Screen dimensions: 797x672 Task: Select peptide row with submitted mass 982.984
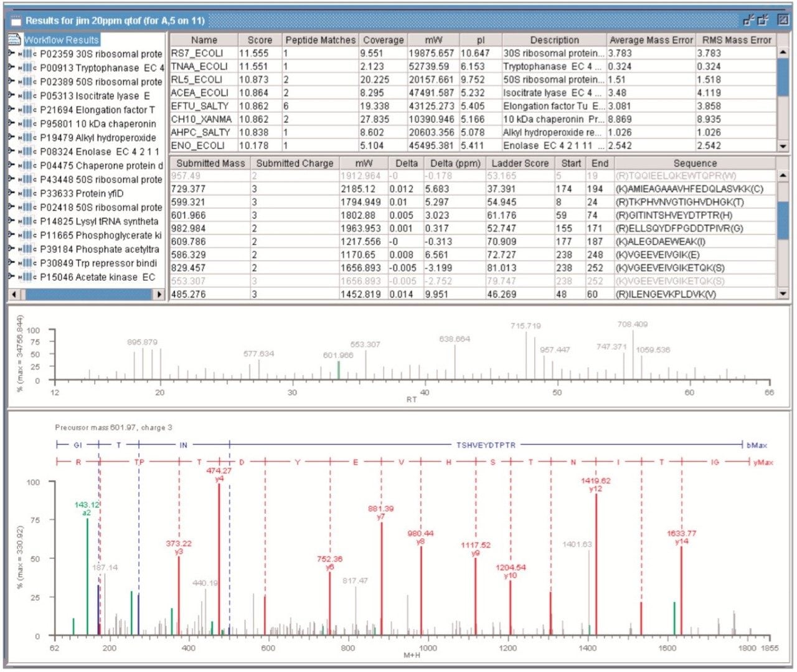click(189, 229)
